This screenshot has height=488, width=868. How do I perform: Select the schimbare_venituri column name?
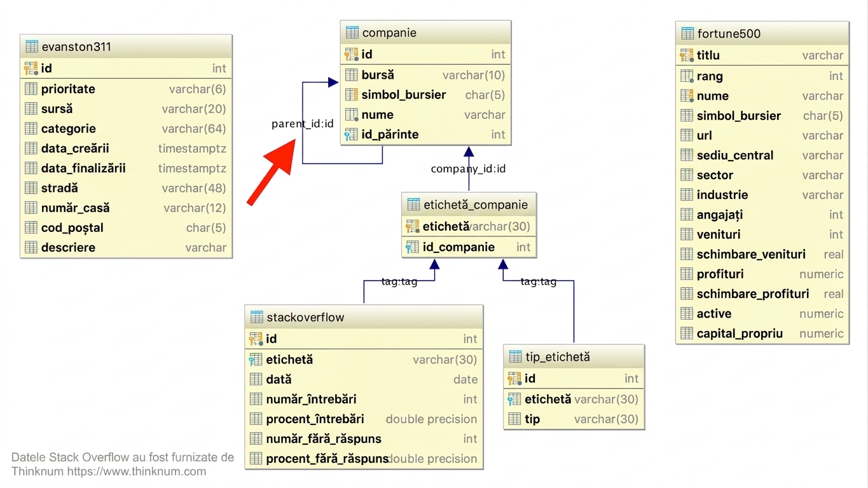(751, 254)
